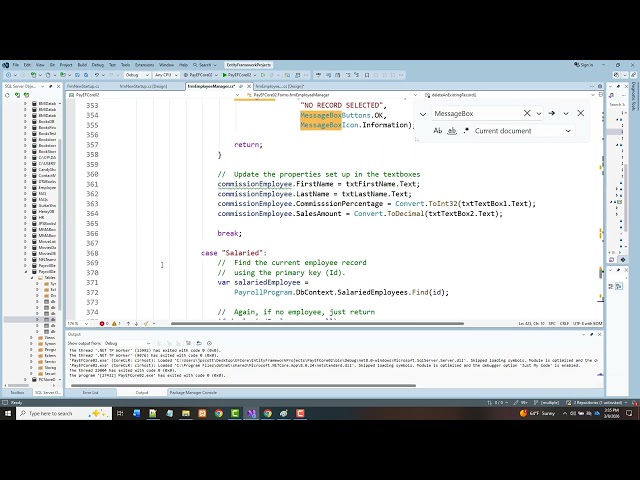Collapse the Tables folder node

31,278
